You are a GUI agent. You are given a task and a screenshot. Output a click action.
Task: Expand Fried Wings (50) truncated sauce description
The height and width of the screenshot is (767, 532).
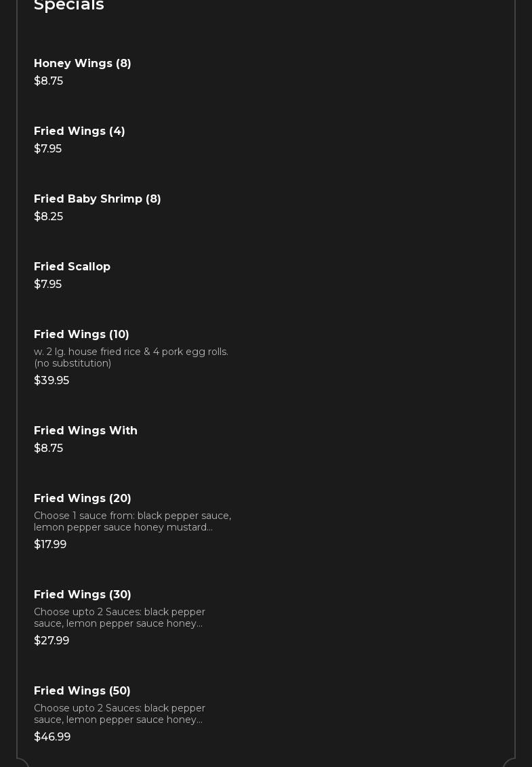click(x=119, y=714)
